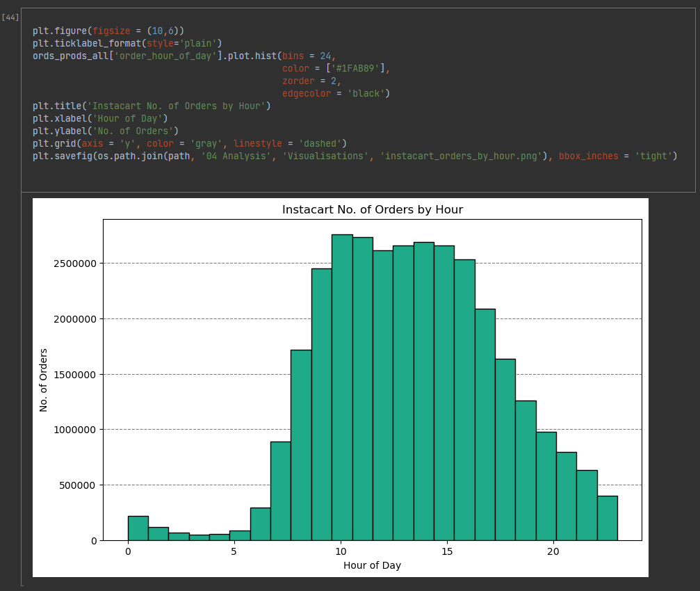Click the 'No. of Orders' axis label
Viewport: 700px width, 591px height.
click(x=43, y=379)
